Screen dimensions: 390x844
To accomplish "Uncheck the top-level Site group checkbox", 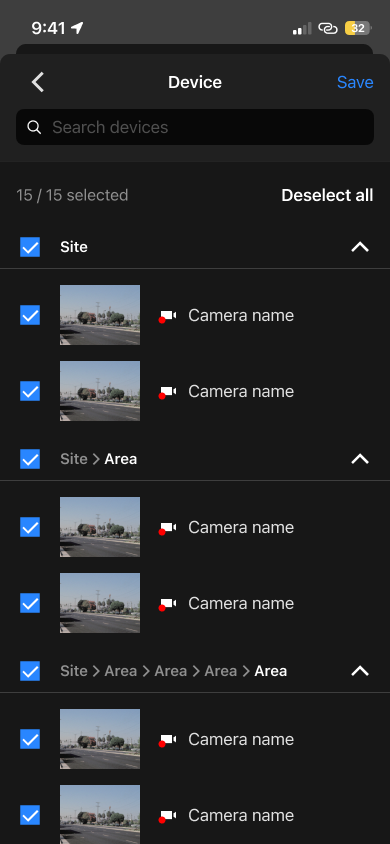I will (x=30, y=247).
